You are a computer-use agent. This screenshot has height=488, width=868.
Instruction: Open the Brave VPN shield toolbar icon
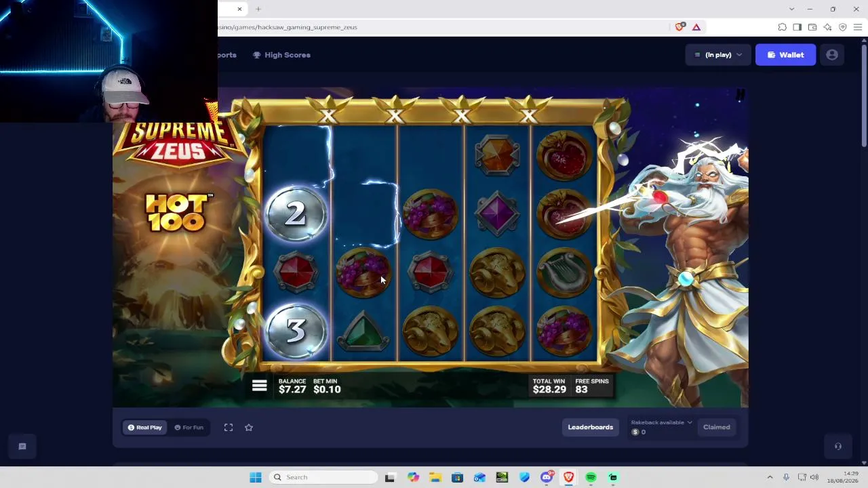[x=843, y=27]
